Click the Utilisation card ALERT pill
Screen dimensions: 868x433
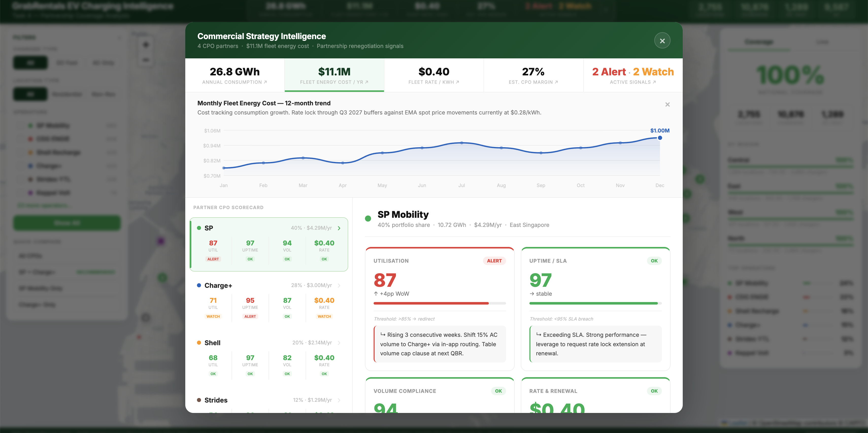(x=494, y=261)
